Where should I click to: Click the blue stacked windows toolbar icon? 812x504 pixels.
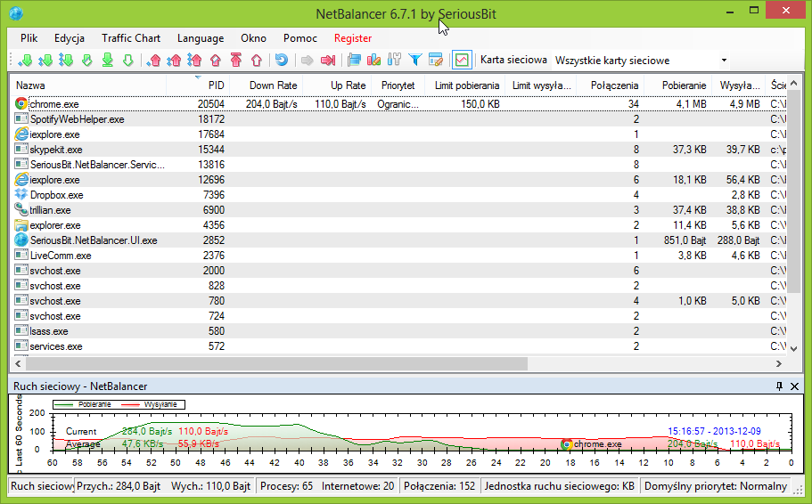(354, 60)
